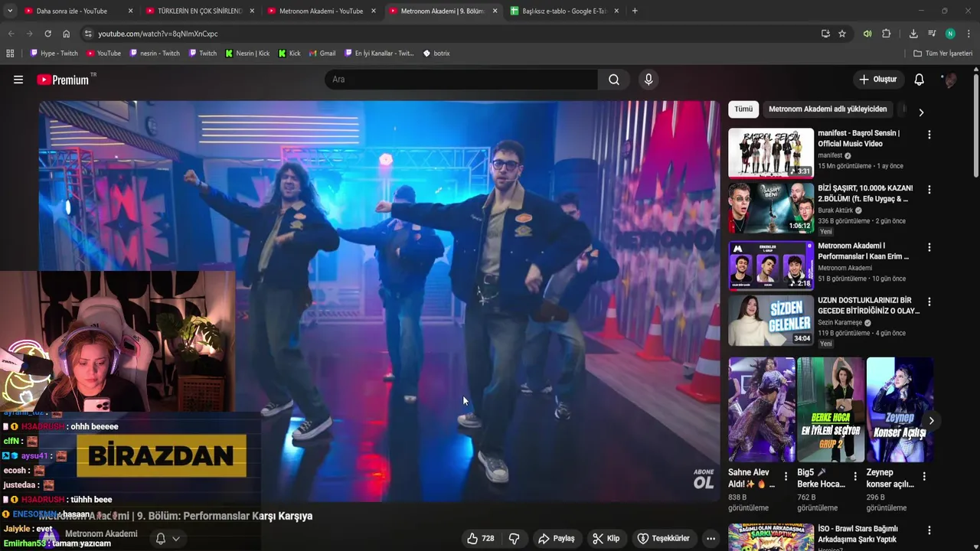
Task: Open the account avatar menu
Action: click(949, 80)
